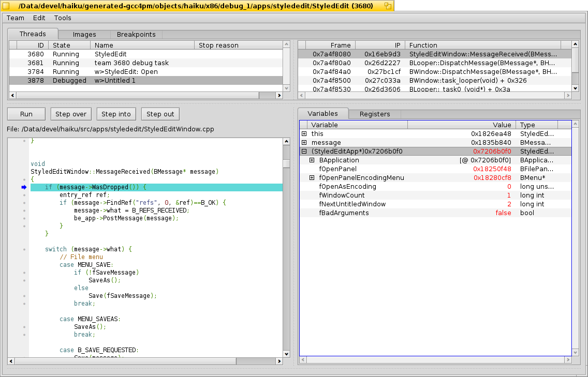
Task: Click source view scroll left arrow
Action: click(11, 361)
